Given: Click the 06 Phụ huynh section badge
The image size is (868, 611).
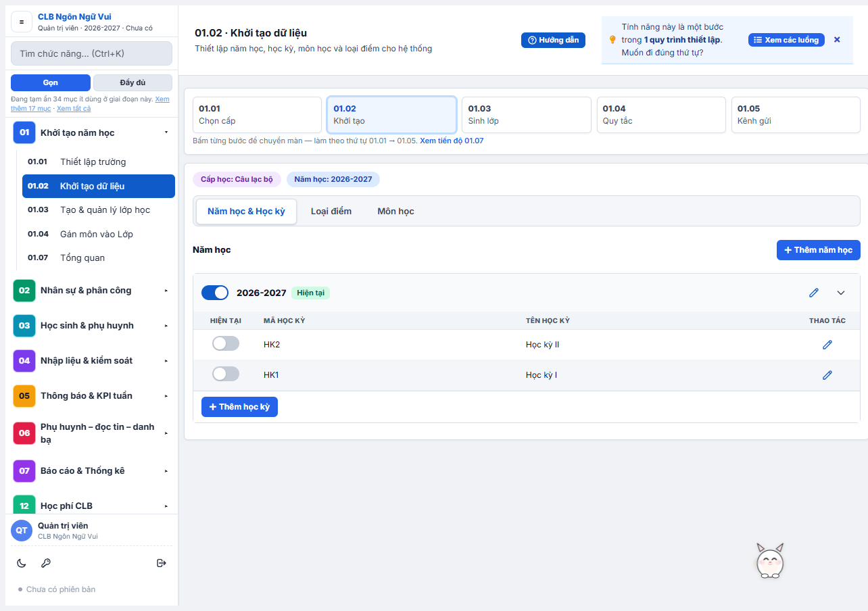Looking at the screenshot, I should 24,433.
